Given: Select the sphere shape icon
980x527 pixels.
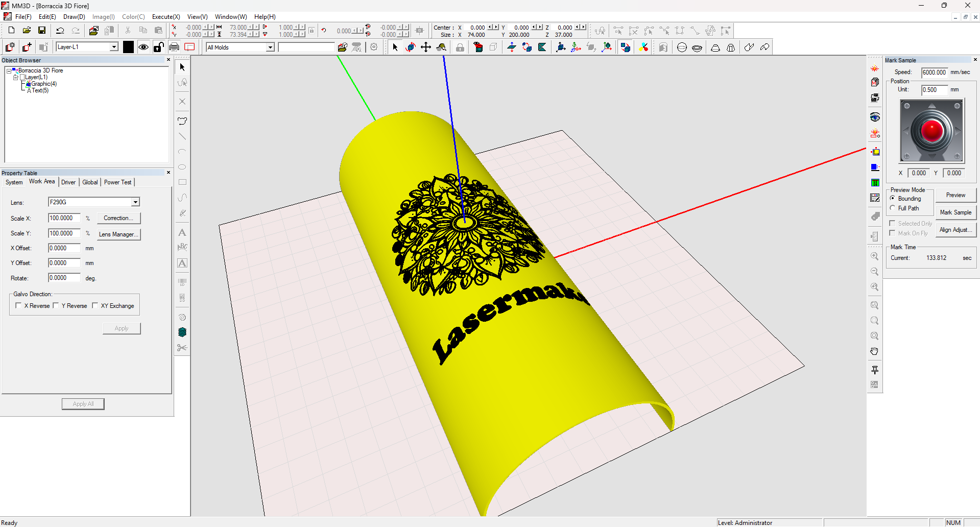Looking at the screenshot, I should coord(682,47).
